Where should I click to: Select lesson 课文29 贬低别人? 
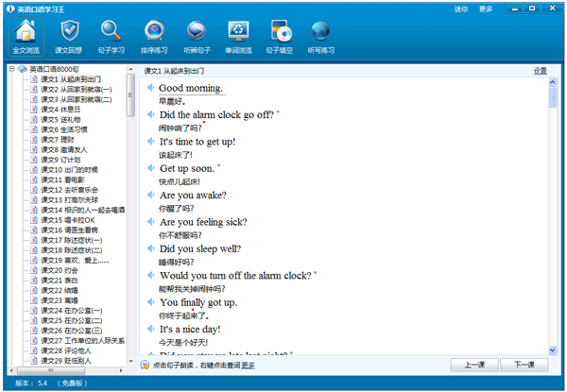(66, 361)
